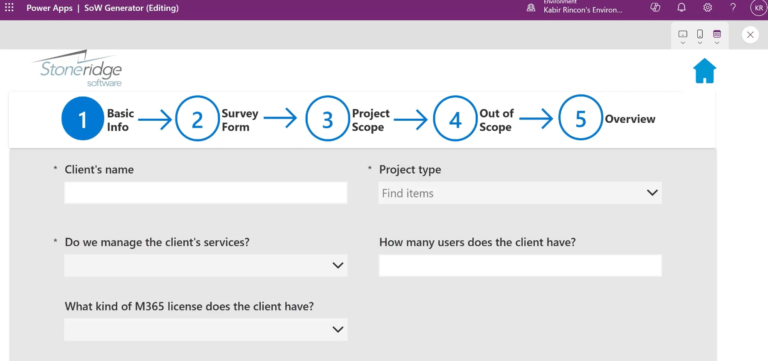This screenshot has width=768, height=361.
Task: Switch preview to phone device icon
Action: (700, 34)
